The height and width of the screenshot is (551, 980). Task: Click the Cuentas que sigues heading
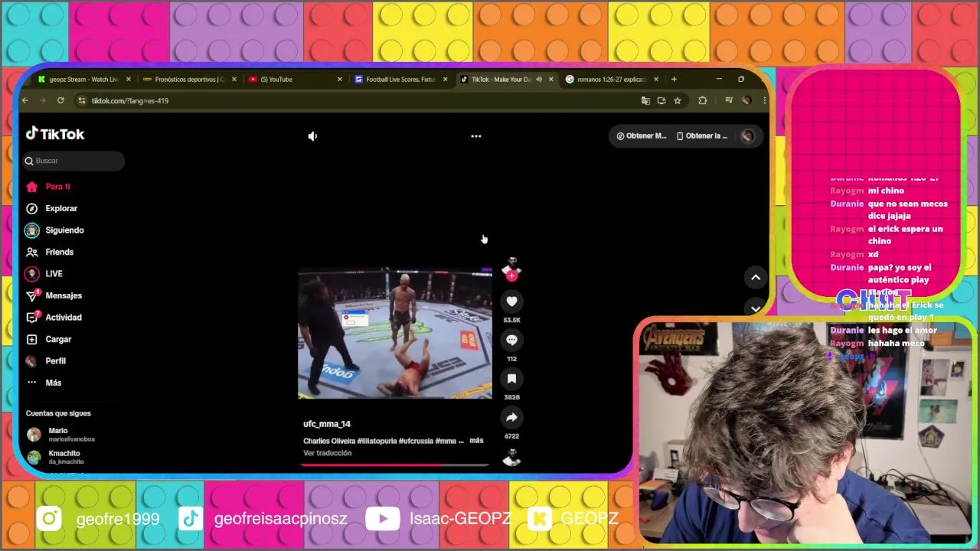pyautogui.click(x=58, y=413)
